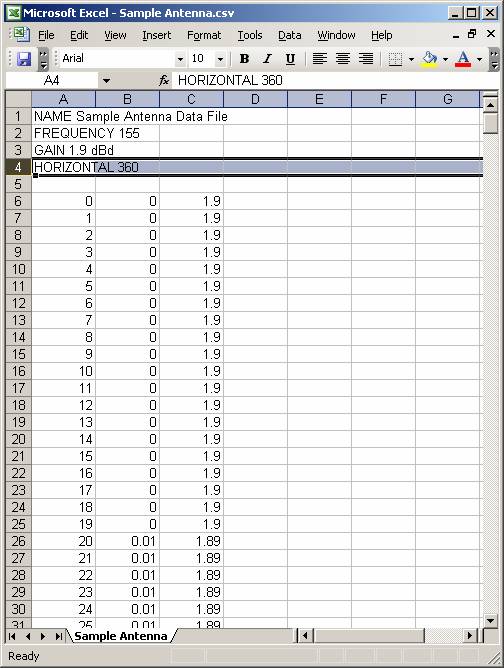504x668 pixels.
Task: Align cell text right
Action: click(366, 59)
